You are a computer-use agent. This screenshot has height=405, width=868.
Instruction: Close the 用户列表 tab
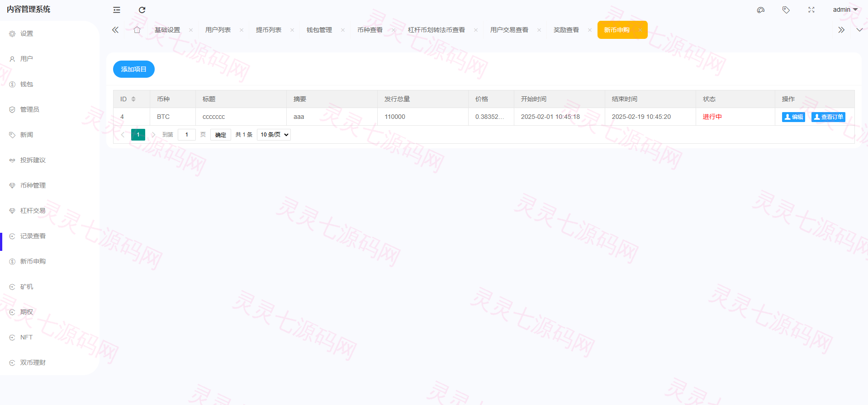click(x=242, y=30)
